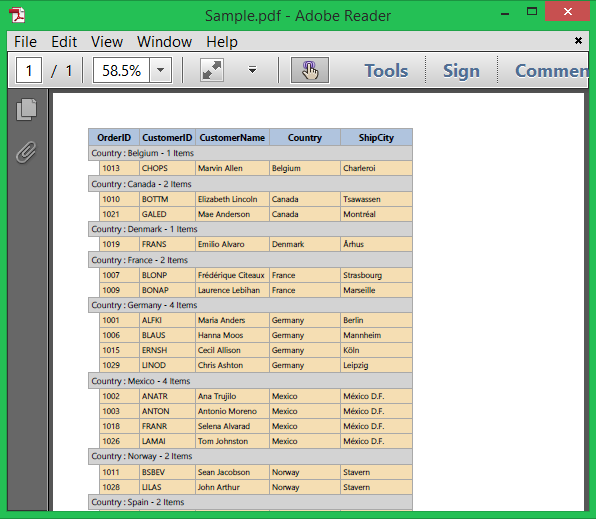Click the Köln ship city cell
Screen dimensions: 598x523
(376, 350)
